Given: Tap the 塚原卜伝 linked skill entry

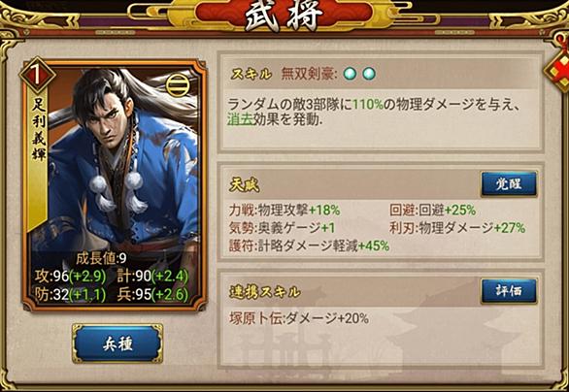Looking at the screenshot, I should (299, 318).
